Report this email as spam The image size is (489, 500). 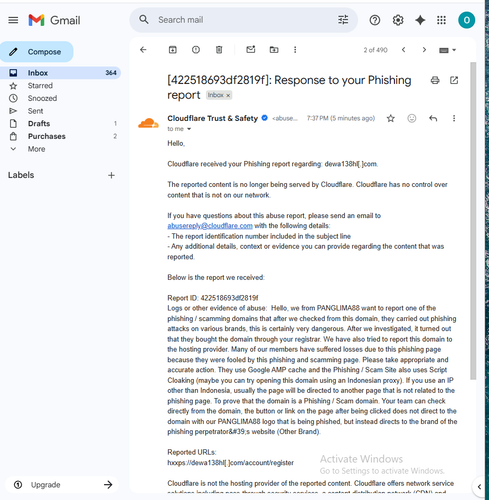(x=196, y=50)
